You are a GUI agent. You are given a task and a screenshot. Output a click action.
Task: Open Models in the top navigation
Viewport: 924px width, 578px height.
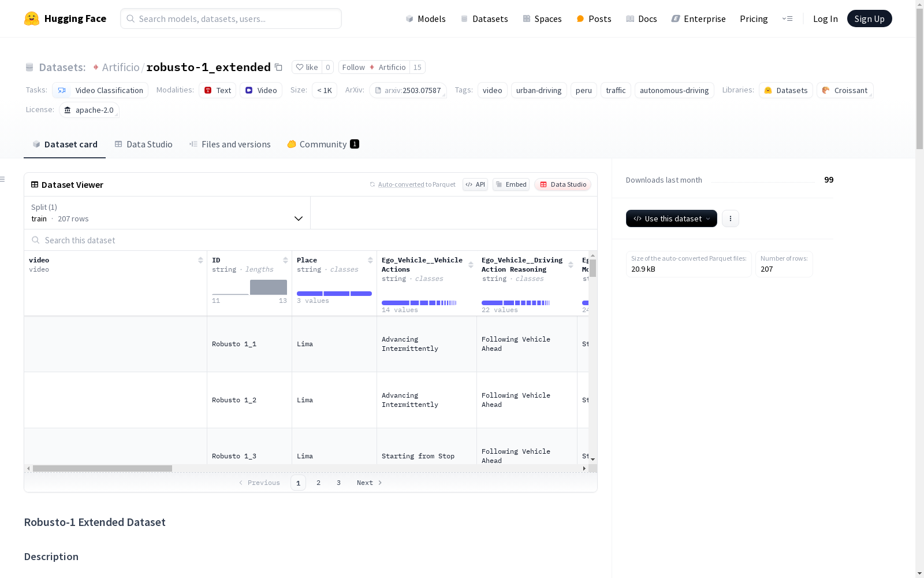[426, 18]
